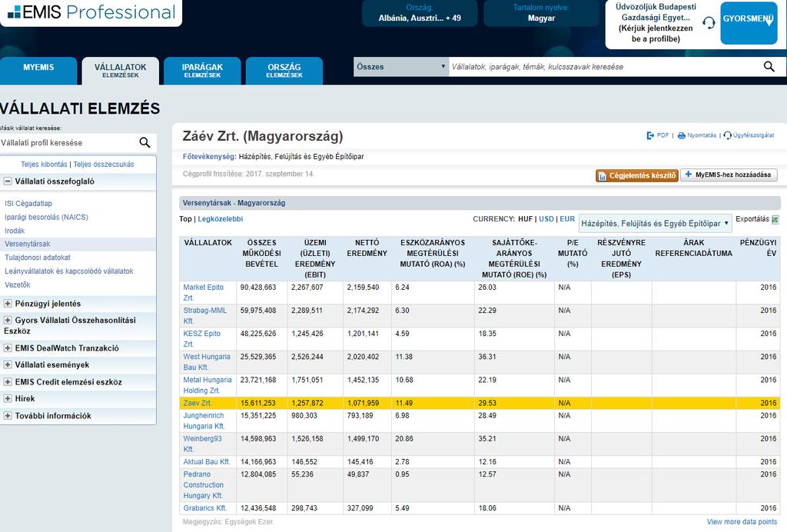Open West Hungaria Bau Kft. link

tap(207, 361)
